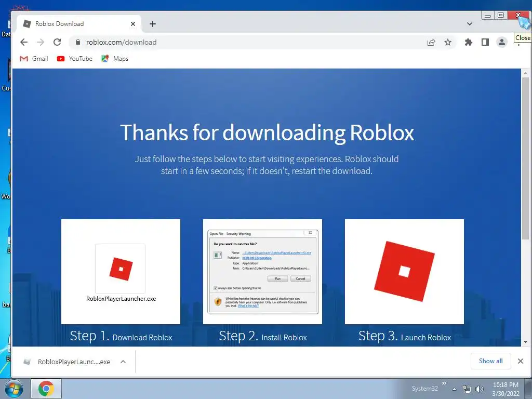
Task: Open the YouTube bookmark
Action: (x=75, y=59)
